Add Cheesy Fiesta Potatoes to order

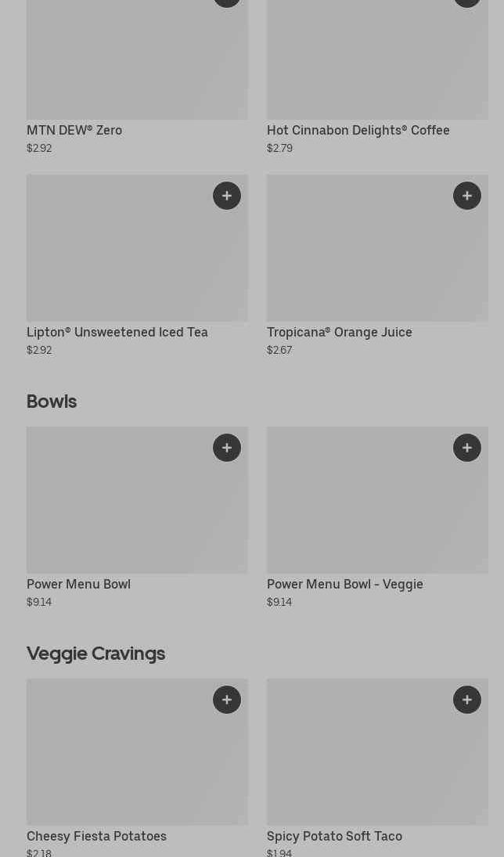tap(227, 700)
